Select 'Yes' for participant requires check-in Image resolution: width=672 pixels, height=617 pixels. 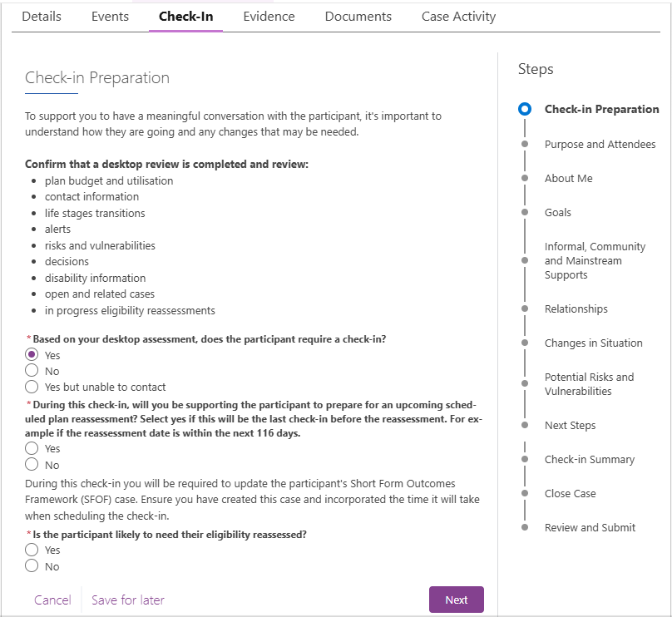(x=32, y=355)
